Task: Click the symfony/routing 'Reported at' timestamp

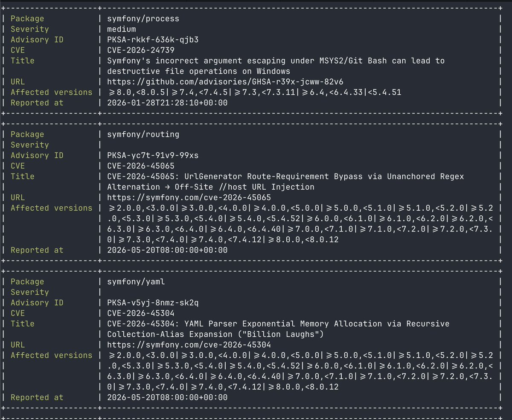Action: pos(167,250)
